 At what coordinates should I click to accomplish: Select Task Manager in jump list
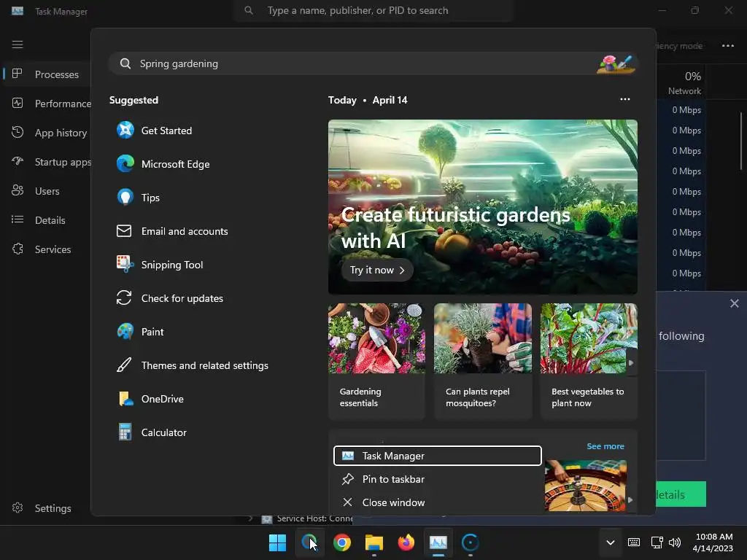[x=438, y=456]
